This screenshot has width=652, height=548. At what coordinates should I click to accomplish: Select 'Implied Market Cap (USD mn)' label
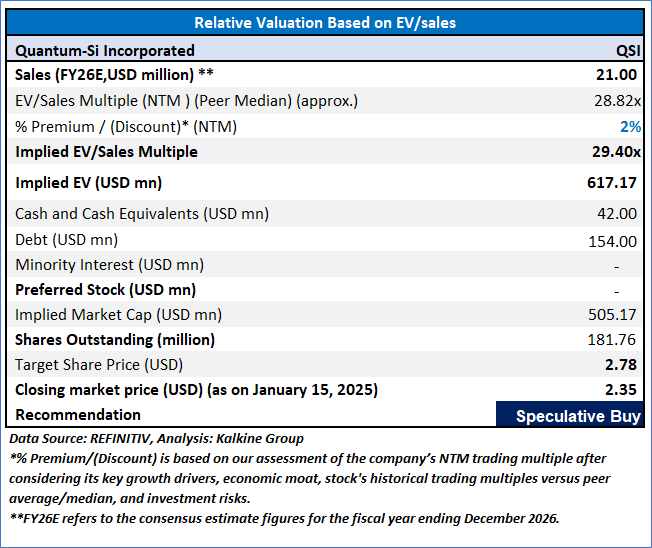(118, 315)
